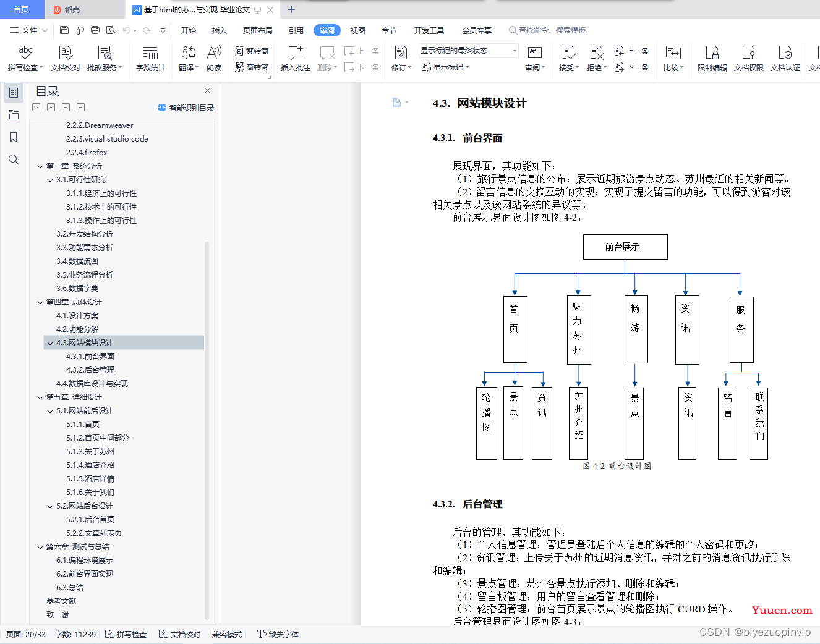This screenshot has height=644, width=820.
Task: Switch to the 开发工具 ribbon tab
Action: [x=429, y=30]
